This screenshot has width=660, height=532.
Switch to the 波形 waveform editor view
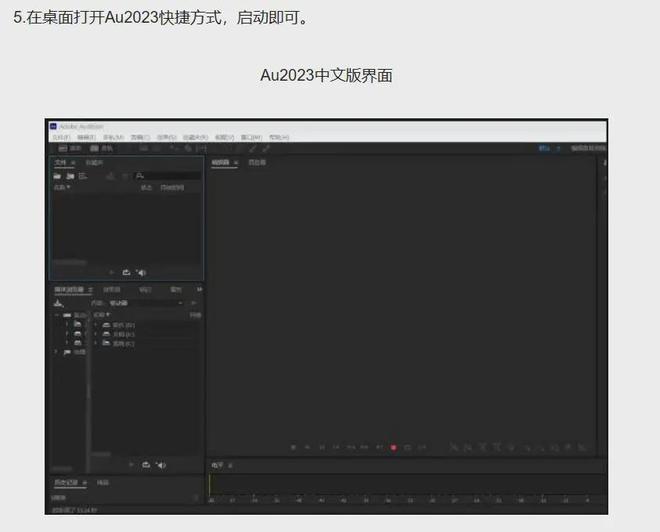(x=70, y=149)
